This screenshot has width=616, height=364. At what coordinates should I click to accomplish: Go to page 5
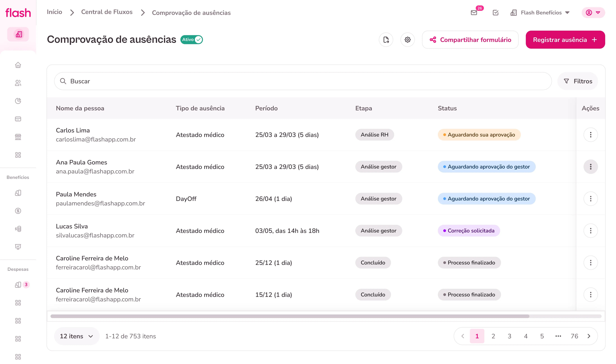(x=542, y=336)
